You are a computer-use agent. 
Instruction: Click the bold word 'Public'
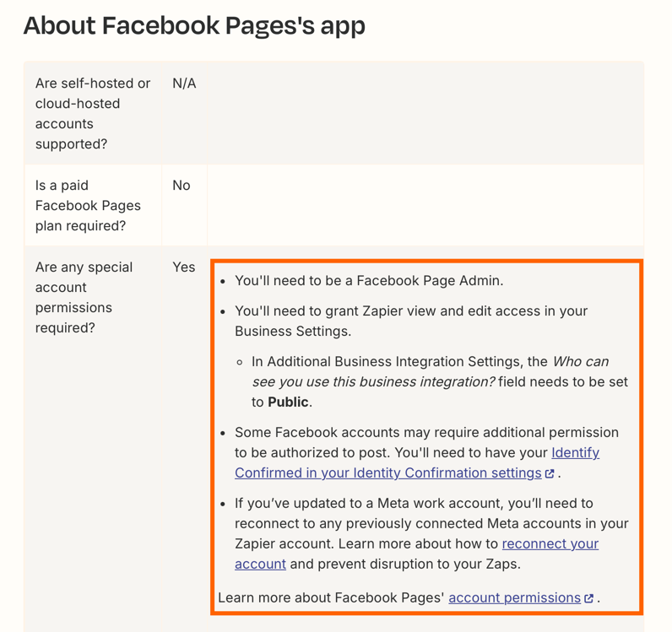tap(288, 402)
